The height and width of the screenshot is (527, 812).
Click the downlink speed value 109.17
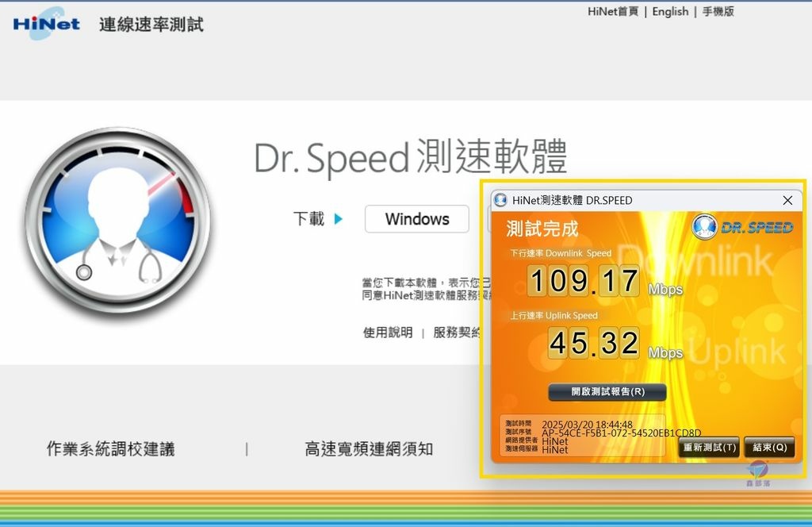click(x=583, y=281)
